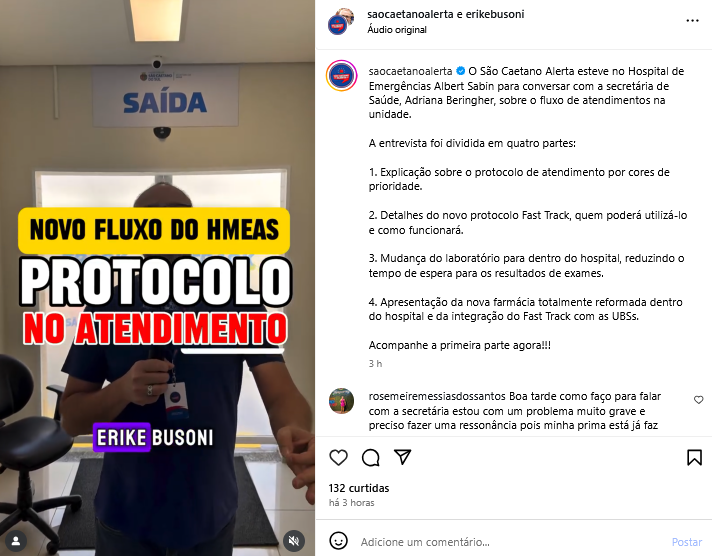Like rosemeiremessiasdossantos's comment with the small heart
Screen dimensions: 712x556
click(x=699, y=400)
